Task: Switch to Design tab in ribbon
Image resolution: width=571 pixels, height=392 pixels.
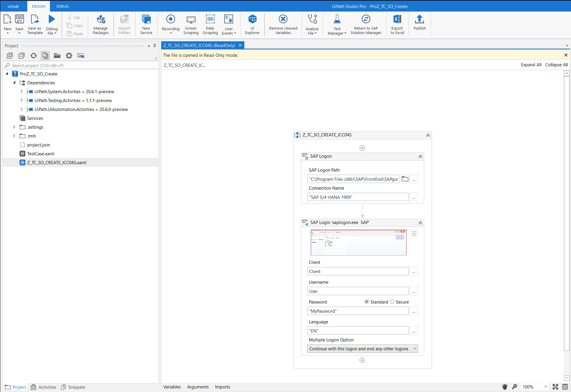Action: click(38, 6)
